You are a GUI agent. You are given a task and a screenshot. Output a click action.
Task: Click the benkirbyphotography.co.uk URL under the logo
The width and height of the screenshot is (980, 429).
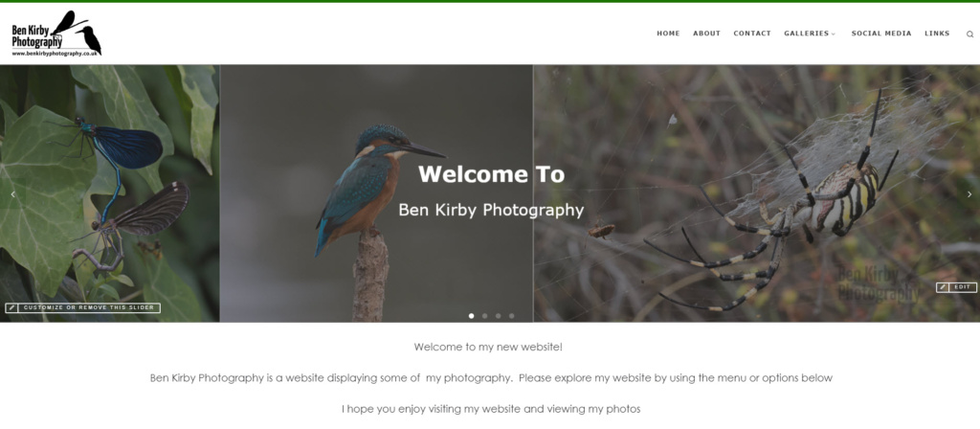coord(55,54)
